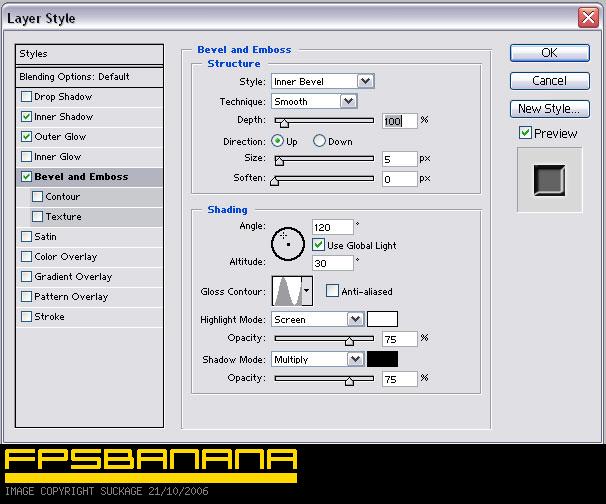
Task: Click the OK button
Action: [550, 53]
